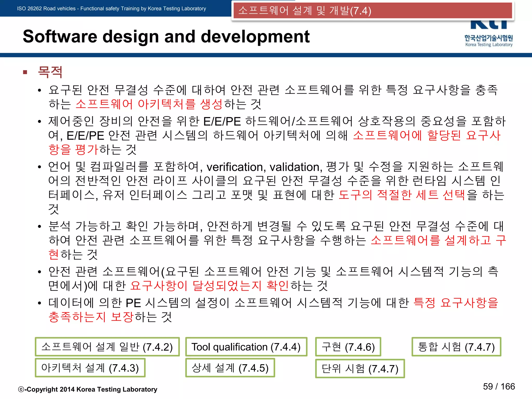Viewport: 532px width, 399px height.
Task: Select the Tool qualification (7.4.4) box
Action: pos(246,347)
